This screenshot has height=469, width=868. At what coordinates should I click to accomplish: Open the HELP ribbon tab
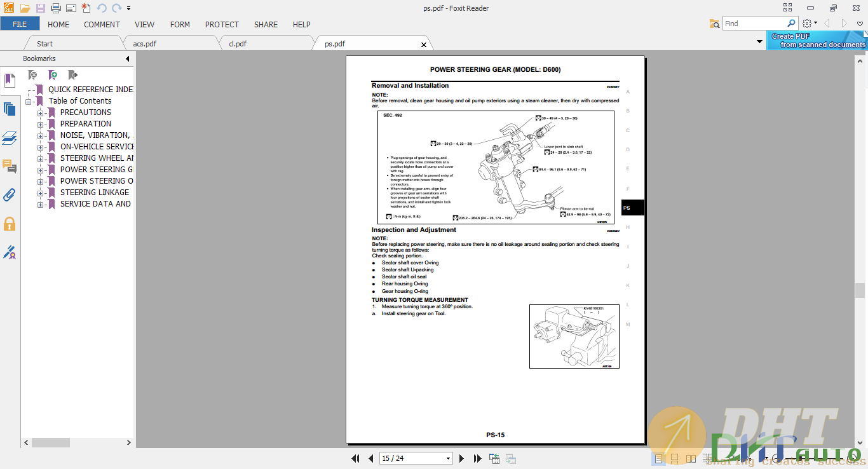[301, 24]
